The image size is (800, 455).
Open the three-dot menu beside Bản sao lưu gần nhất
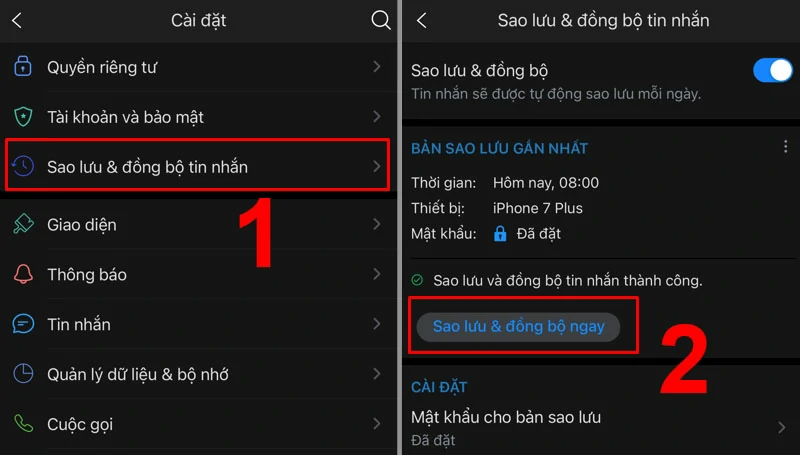pyautogui.click(x=785, y=147)
